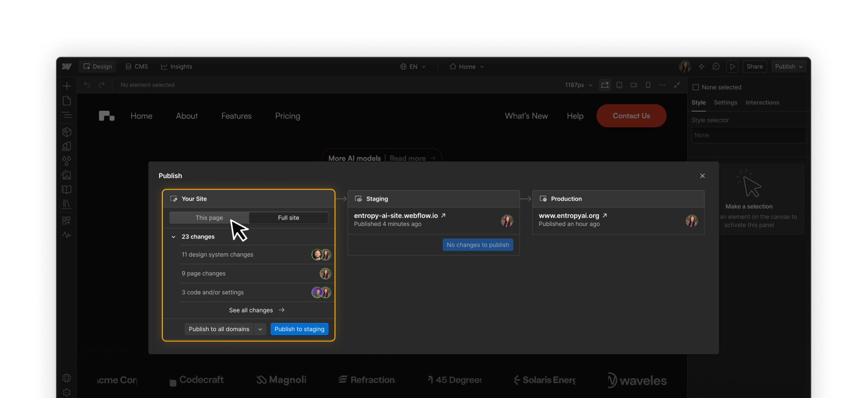Collapse the 23 changes list

[174, 237]
